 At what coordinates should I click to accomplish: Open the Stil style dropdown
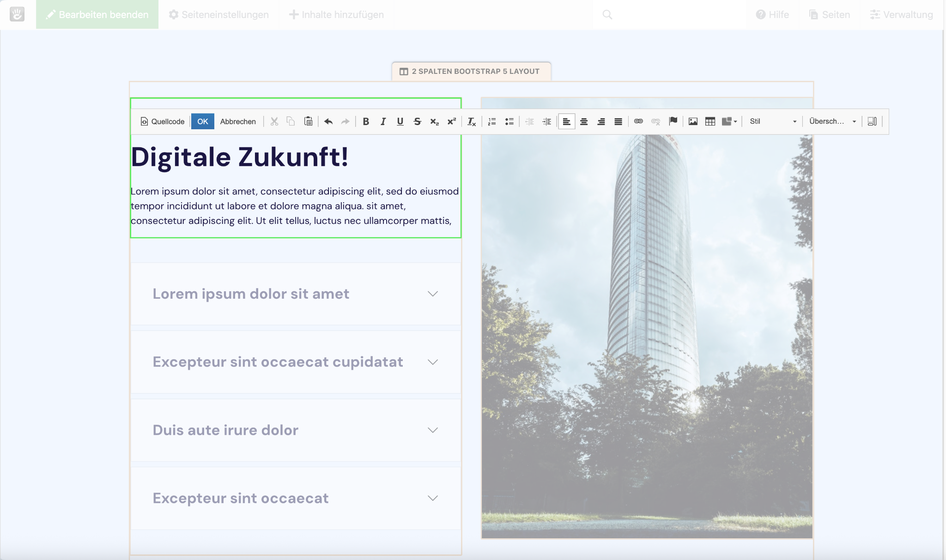coord(773,121)
